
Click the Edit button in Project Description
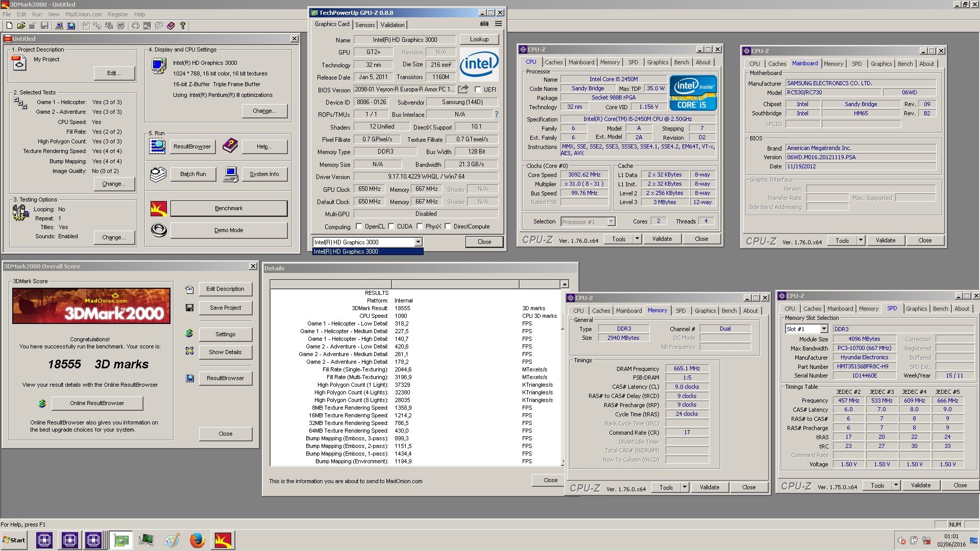114,73
